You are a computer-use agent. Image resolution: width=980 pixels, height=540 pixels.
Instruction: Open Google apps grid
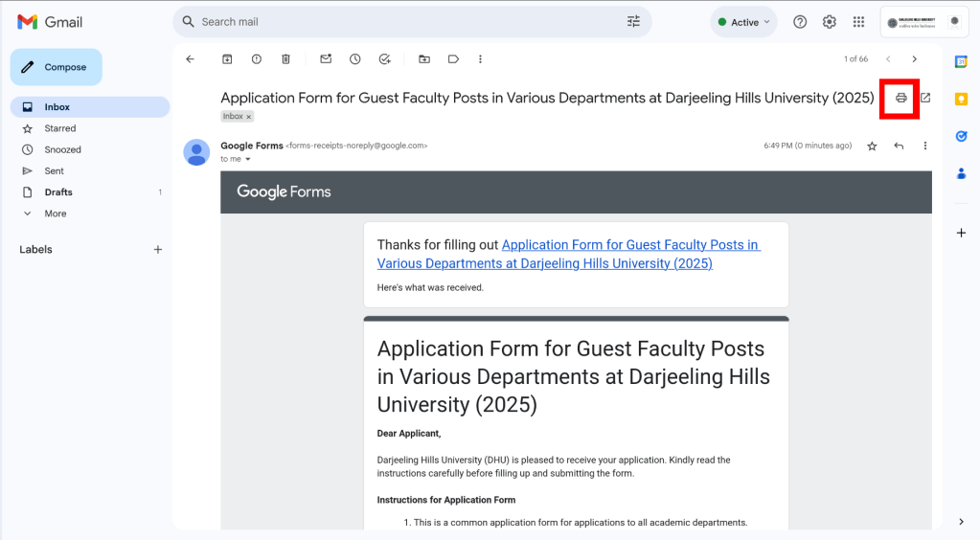[858, 22]
